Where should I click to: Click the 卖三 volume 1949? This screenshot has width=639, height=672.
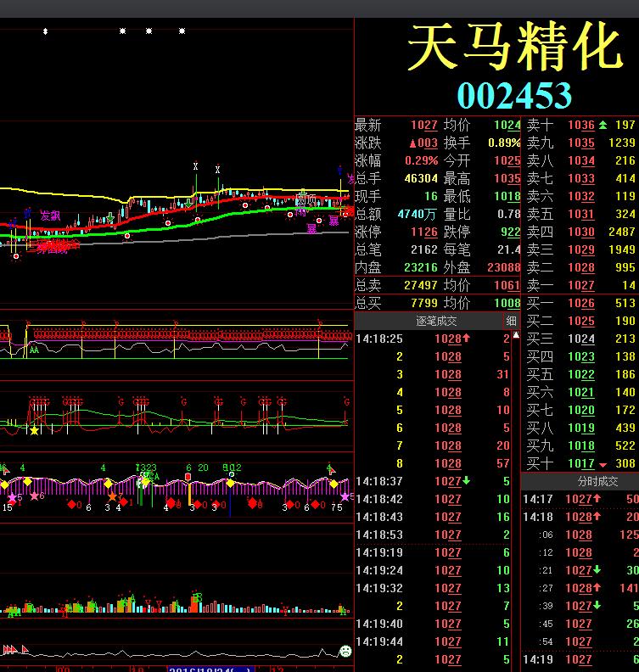[622, 249]
